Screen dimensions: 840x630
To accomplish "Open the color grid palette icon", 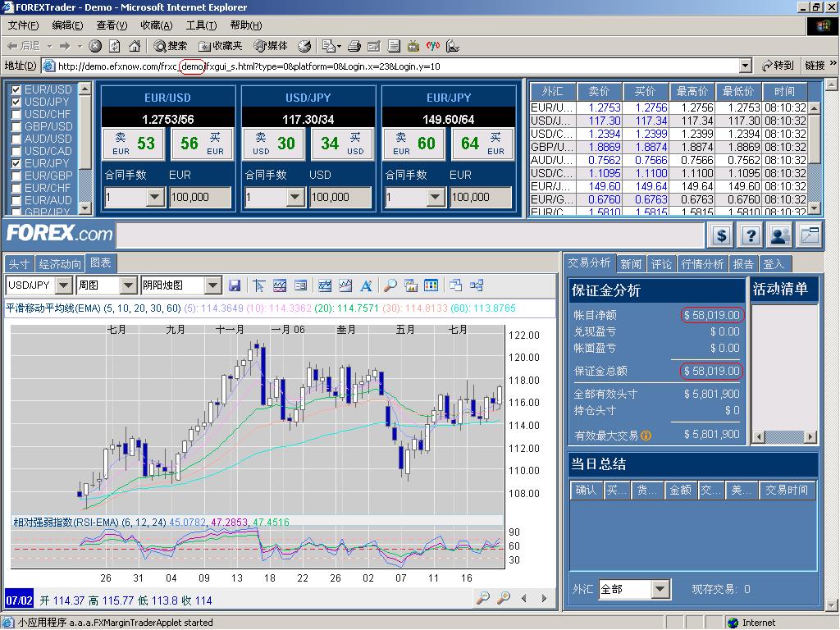I will 431,285.
